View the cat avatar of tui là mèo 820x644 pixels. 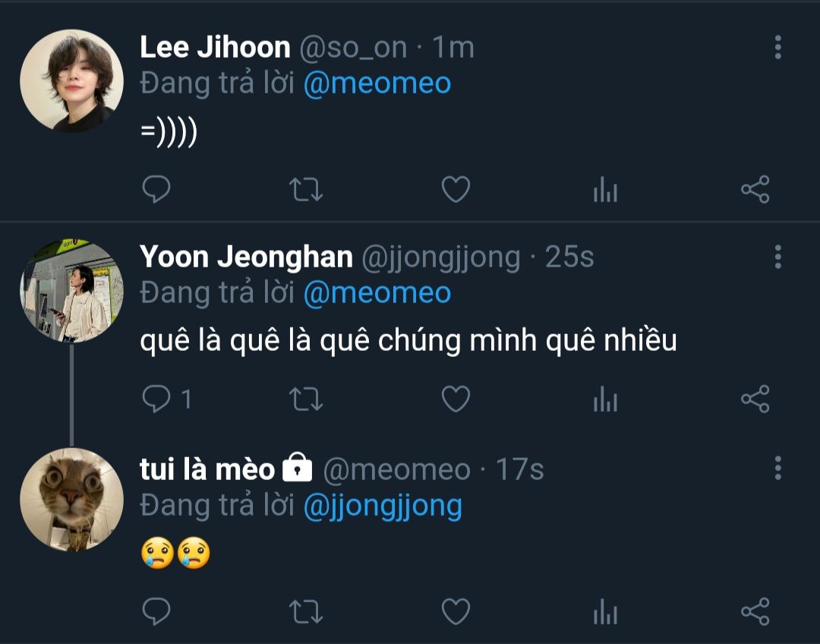coord(71,499)
